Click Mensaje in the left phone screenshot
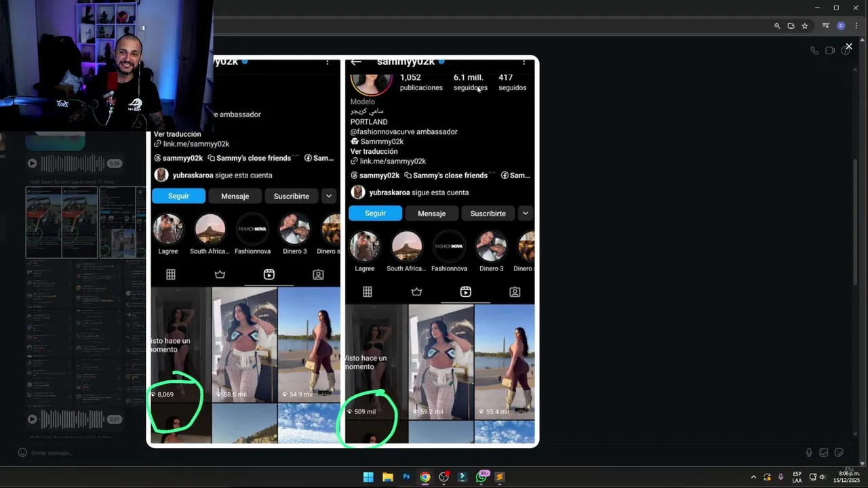The image size is (868, 488). click(235, 196)
